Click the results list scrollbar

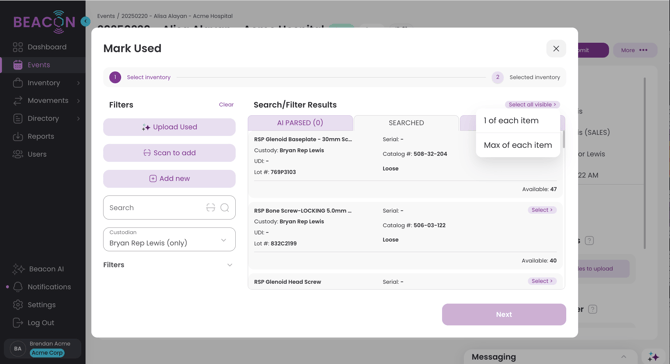tap(564, 140)
